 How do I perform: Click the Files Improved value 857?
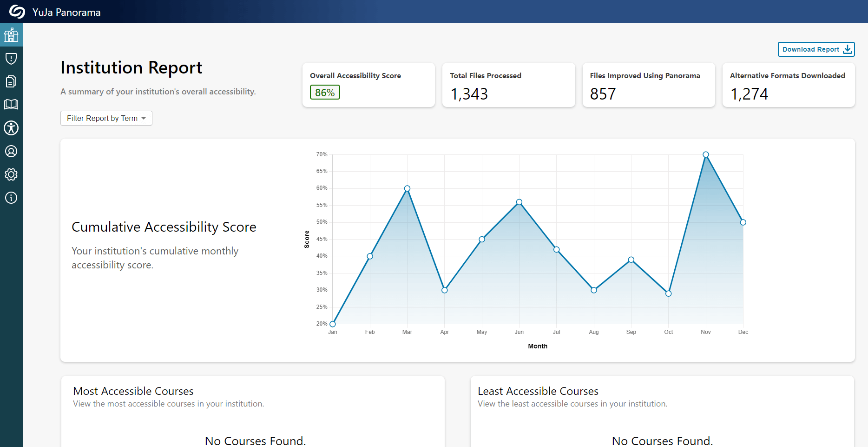tap(603, 94)
